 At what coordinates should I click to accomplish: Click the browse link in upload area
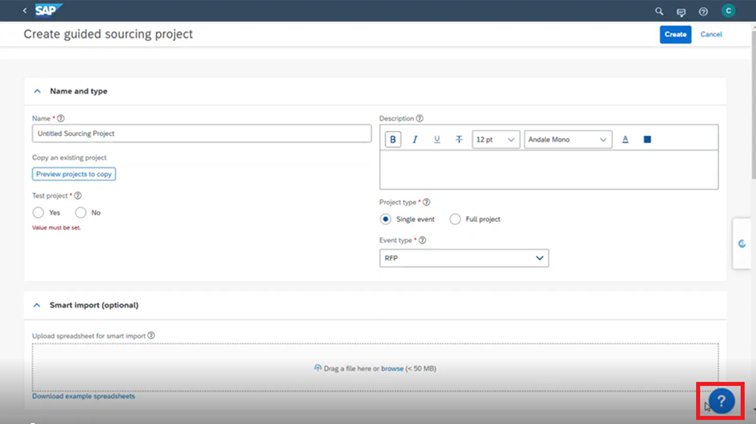392,369
